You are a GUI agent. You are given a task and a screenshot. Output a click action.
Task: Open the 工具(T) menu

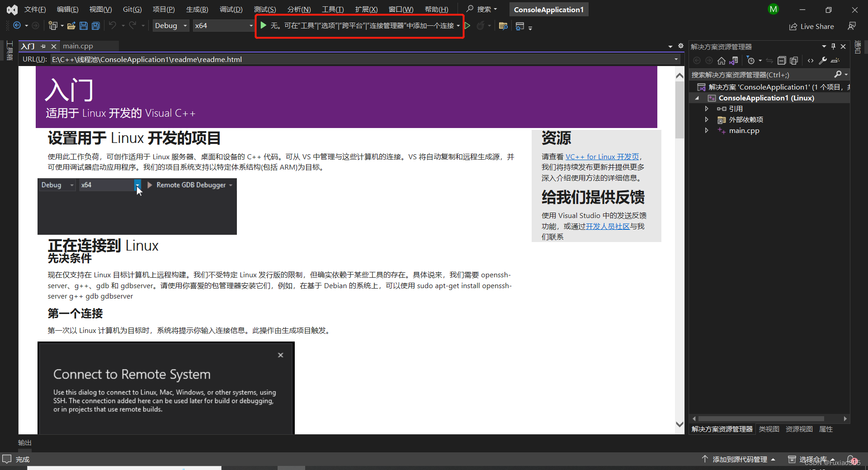coord(332,9)
